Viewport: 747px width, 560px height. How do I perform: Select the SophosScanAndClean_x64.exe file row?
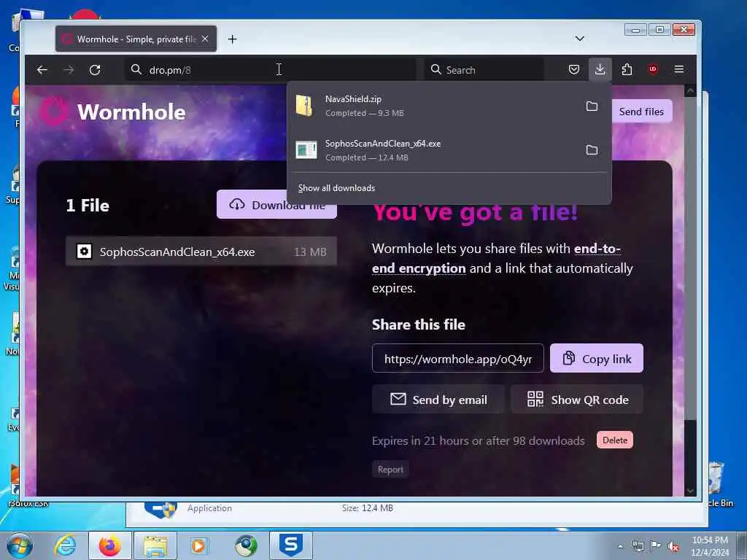point(201,252)
